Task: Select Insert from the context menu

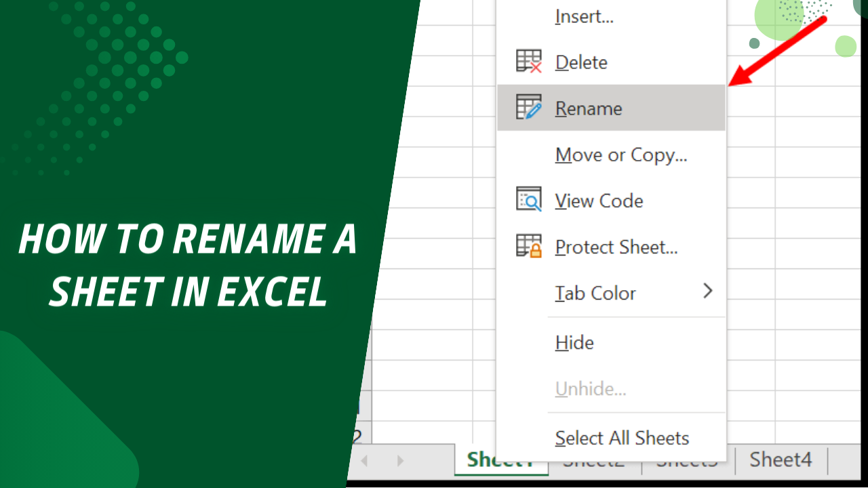Action: click(584, 16)
